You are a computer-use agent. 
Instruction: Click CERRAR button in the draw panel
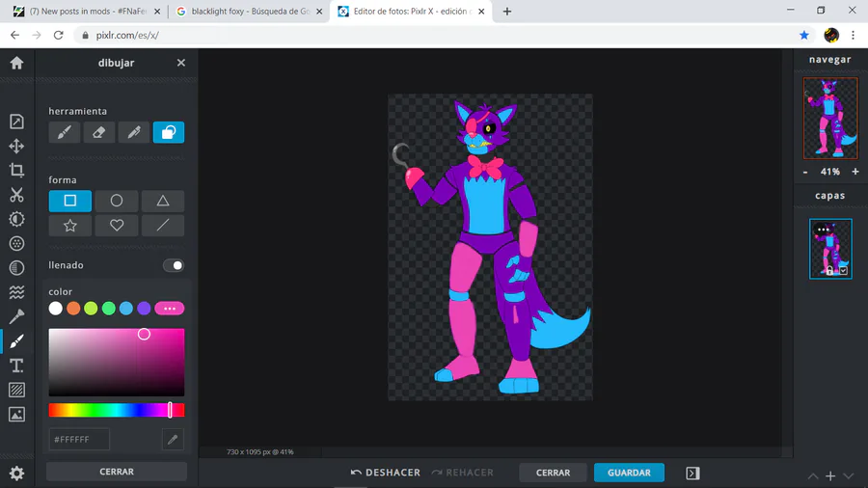(x=117, y=472)
